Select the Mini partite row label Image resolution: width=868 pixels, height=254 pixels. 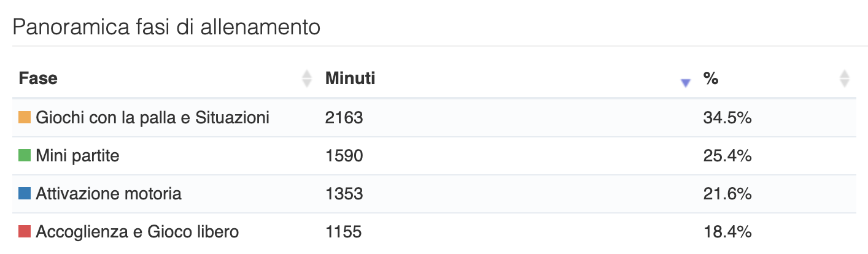point(77,156)
